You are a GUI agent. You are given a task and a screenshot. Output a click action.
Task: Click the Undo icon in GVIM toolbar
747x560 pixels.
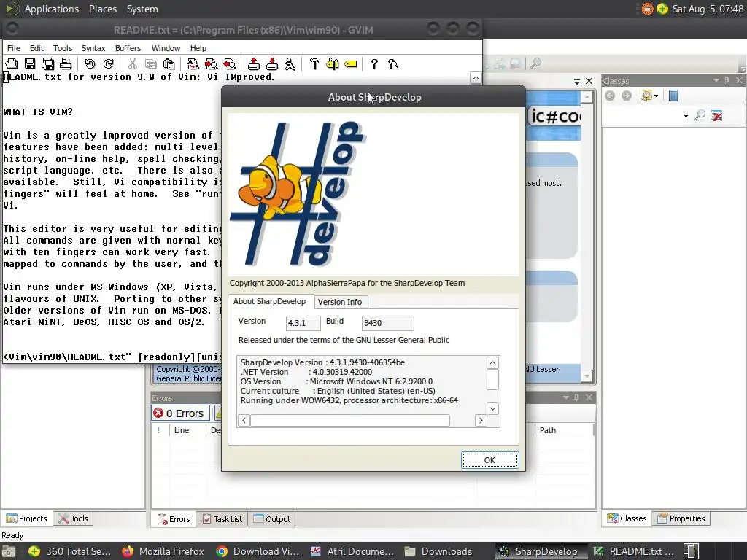(90, 64)
